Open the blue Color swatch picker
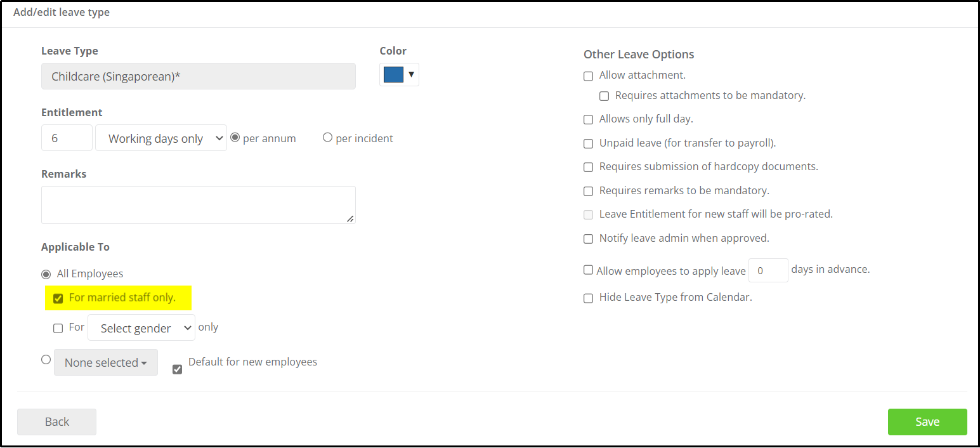The image size is (980, 448). (394, 75)
